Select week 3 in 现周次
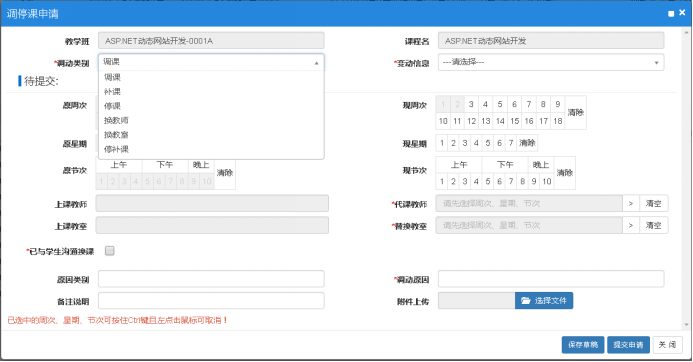The height and width of the screenshot is (362, 693). (471, 104)
